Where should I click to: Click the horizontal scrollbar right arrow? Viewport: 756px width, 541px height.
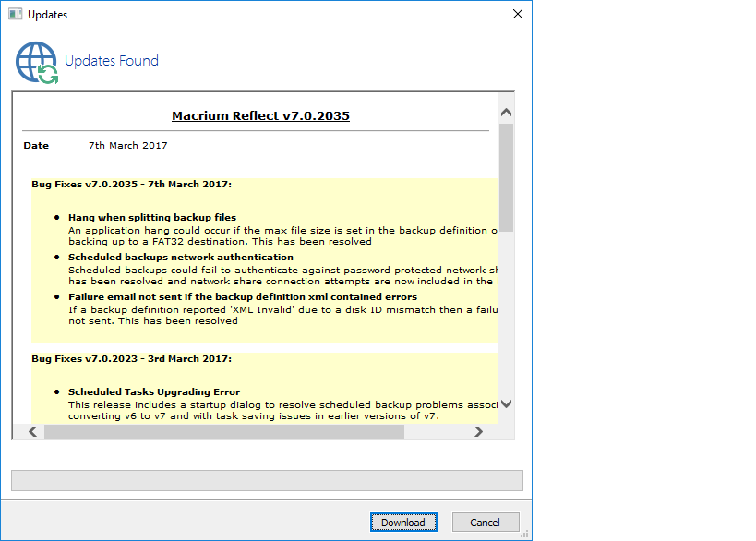[x=478, y=431]
